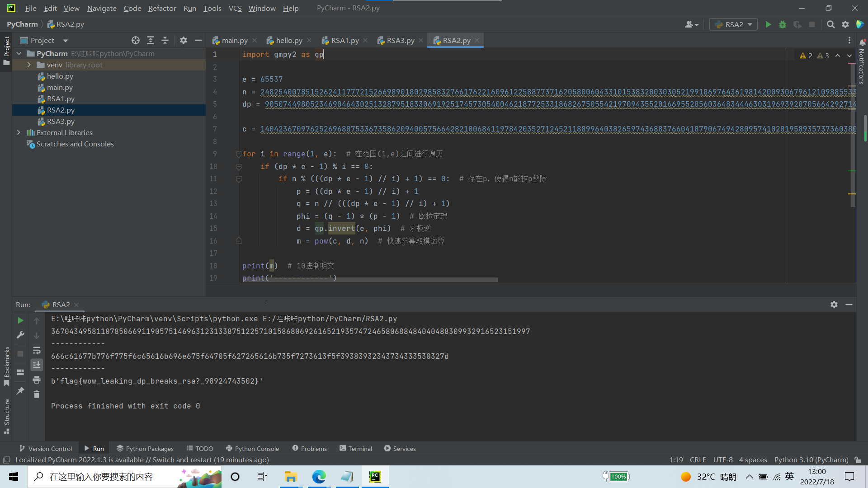Toggle the for loop fold marker
The height and width of the screenshot is (488, 868).
point(239,154)
